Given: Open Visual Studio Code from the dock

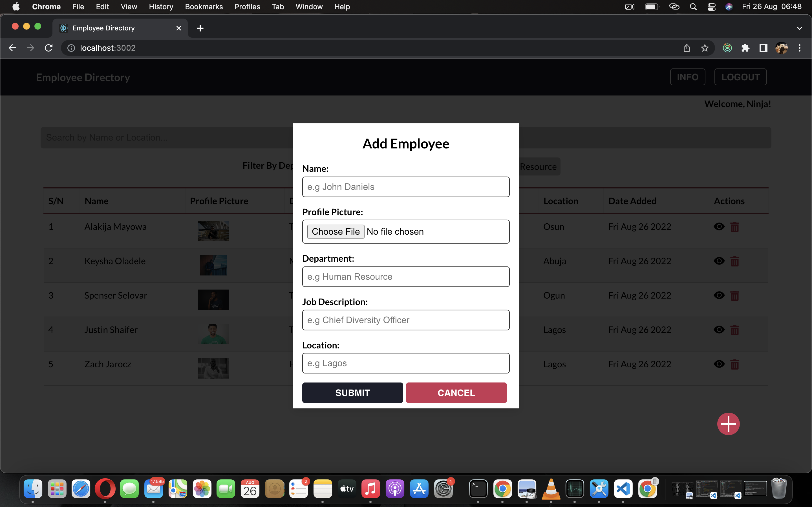Looking at the screenshot, I should tap(623, 489).
